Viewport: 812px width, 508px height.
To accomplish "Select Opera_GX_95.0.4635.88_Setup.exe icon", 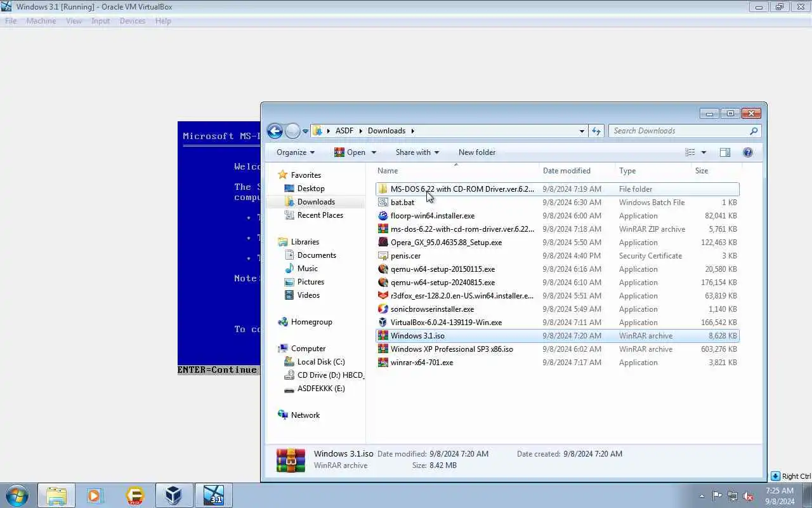I will pyautogui.click(x=383, y=243).
